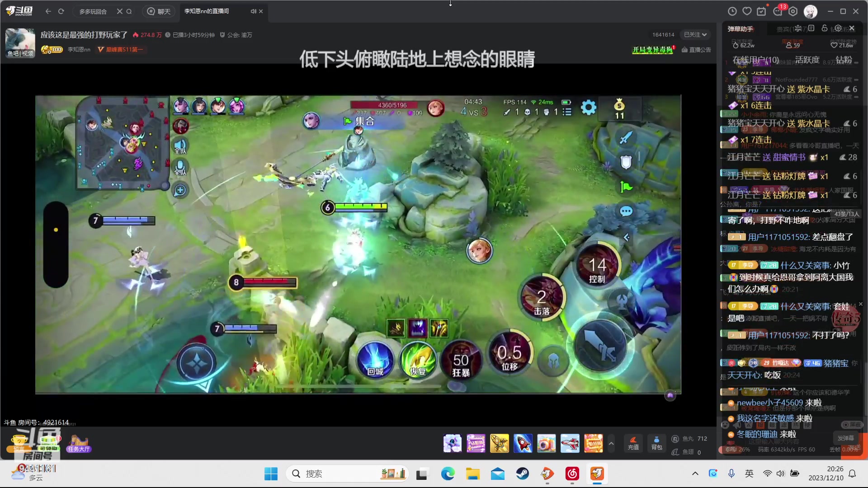Open the 巅峰赛S11第一 badge
This screenshot has height=488, width=868.
click(120, 50)
